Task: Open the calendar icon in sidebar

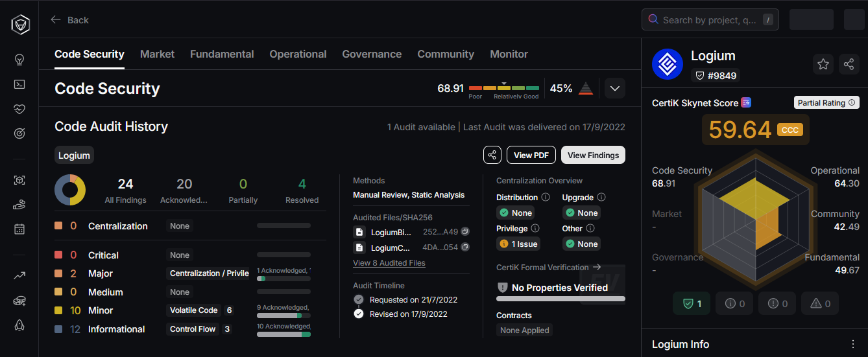Action: point(19,229)
